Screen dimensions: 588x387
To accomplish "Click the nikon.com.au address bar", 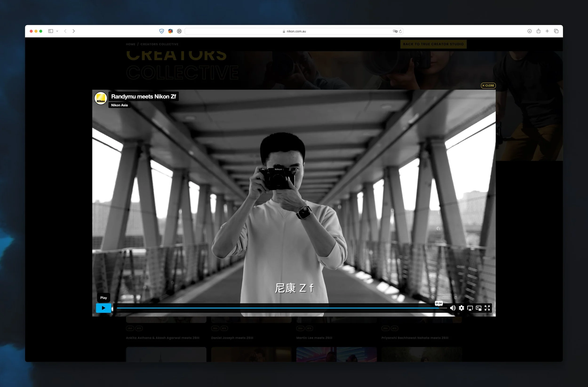I will pyautogui.click(x=294, y=31).
